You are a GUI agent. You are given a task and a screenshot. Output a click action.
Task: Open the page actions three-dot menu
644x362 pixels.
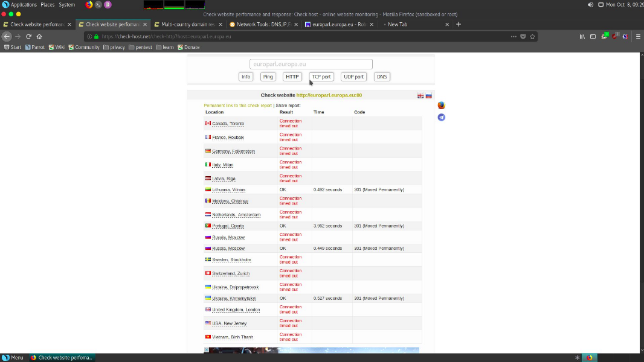click(x=514, y=36)
